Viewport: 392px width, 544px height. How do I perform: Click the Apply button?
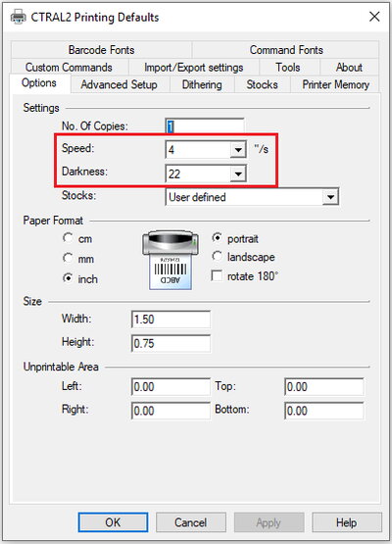tap(269, 522)
